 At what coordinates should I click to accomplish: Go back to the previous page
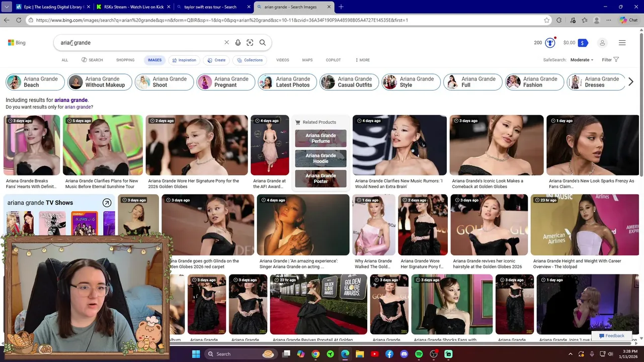click(x=7, y=20)
